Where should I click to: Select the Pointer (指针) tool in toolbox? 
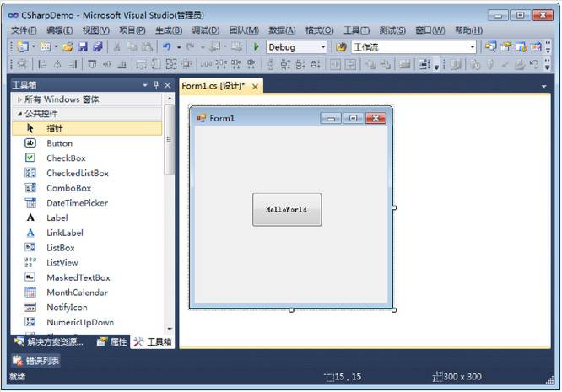point(87,128)
